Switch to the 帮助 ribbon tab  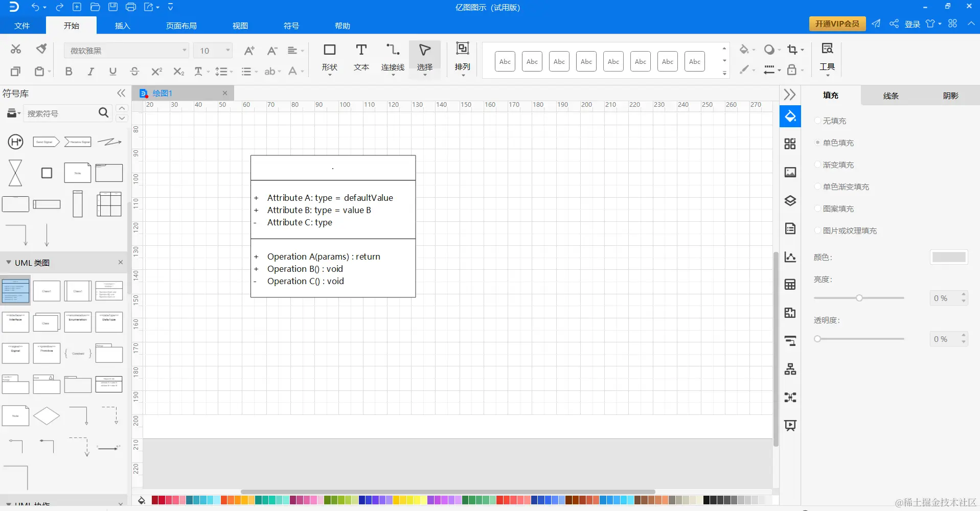point(343,26)
